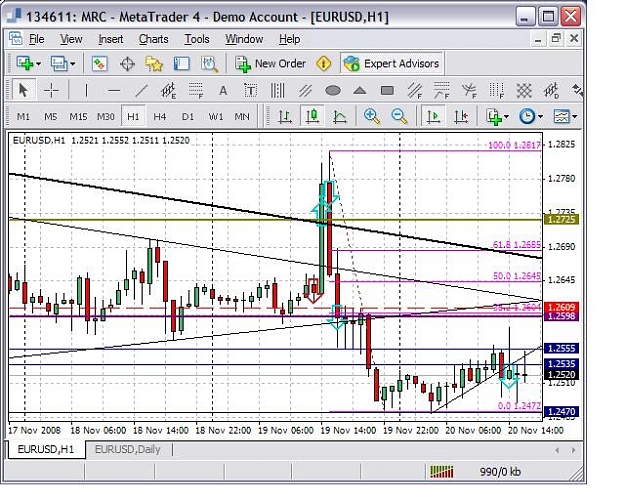Select the Gann grid tool
Image resolution: width=625 pixels, height=500 pixels.
point(524,91)
